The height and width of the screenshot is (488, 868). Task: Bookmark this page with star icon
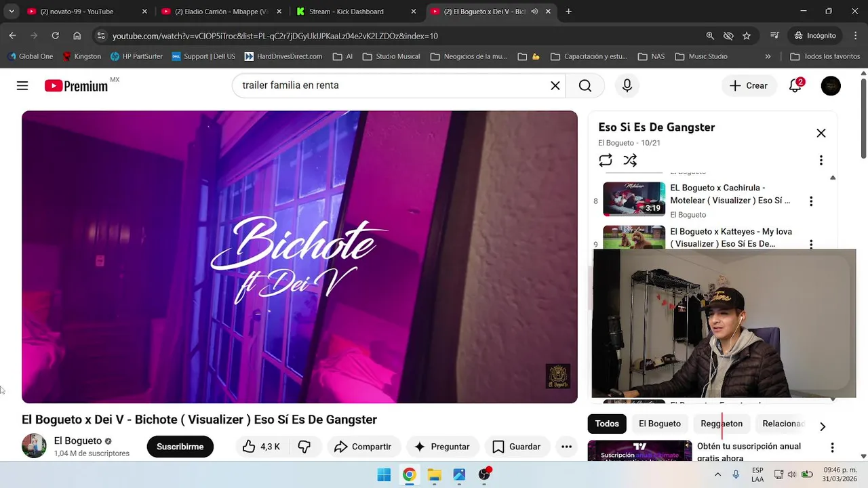(x=747, y=35)
